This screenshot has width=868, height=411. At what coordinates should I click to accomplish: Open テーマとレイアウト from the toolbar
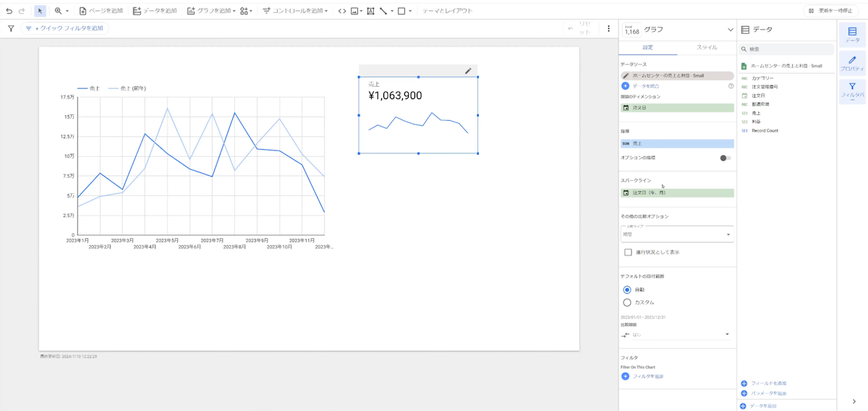447,11
